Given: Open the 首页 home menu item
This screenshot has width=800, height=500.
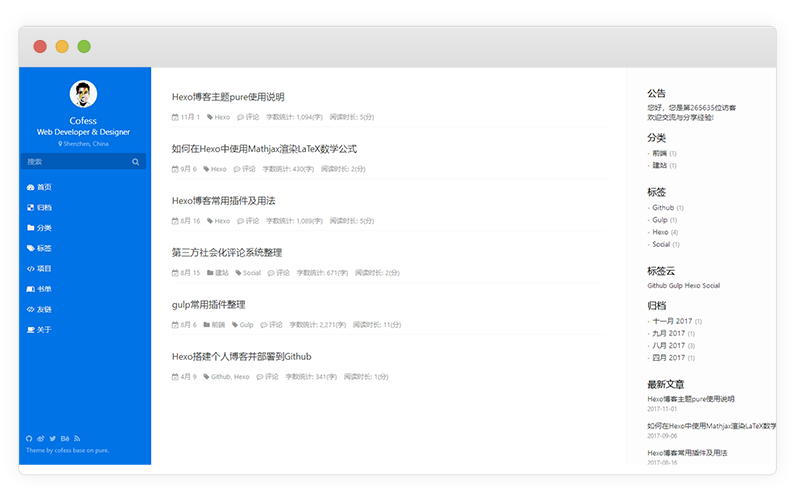Looking at the screenshot, I should click(39, 187).
